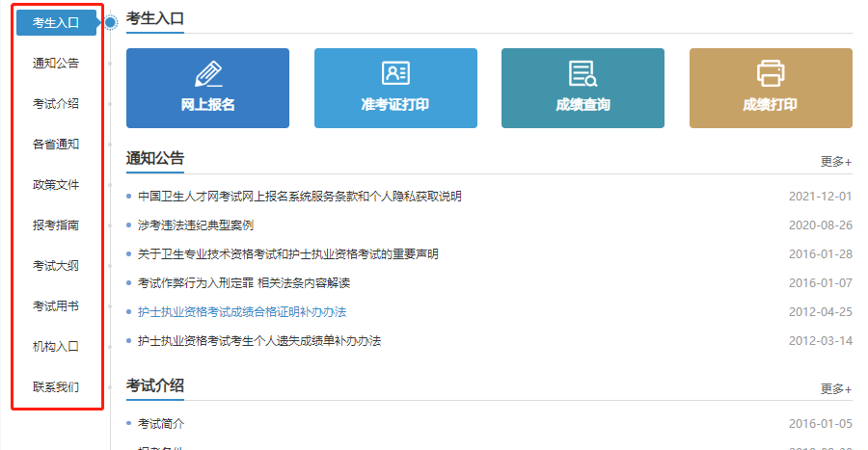Image resolution: width=868 pixels, height=450 pixels.
Task: Expand 更多+ next to 通知公告
Action: coord(835,162)
